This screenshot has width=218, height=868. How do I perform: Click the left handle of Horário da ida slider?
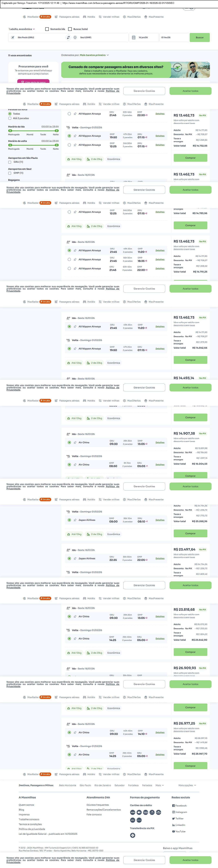(10, 131)
